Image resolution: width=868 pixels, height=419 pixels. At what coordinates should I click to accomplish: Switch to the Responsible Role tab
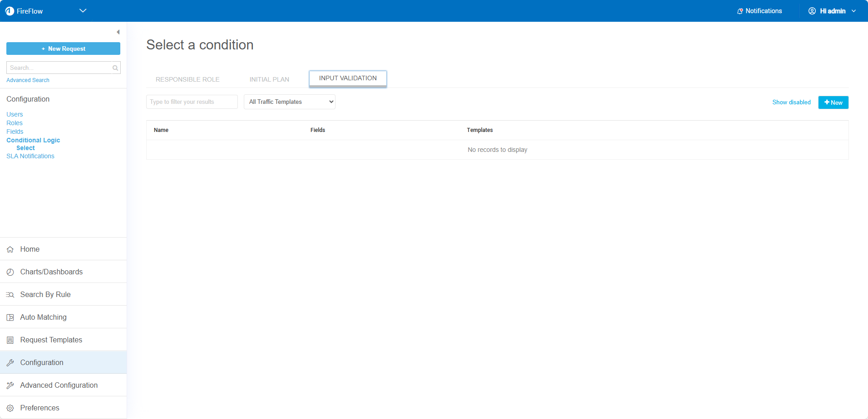(x=187, y=79)
